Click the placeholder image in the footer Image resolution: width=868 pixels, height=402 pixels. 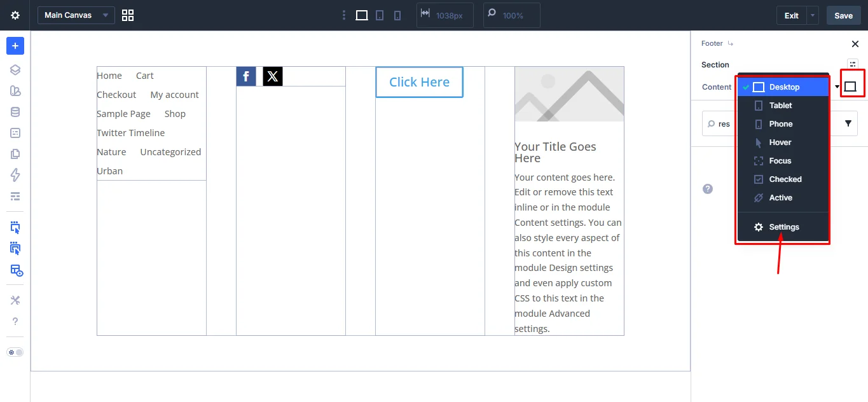click(x=569, y=94)
